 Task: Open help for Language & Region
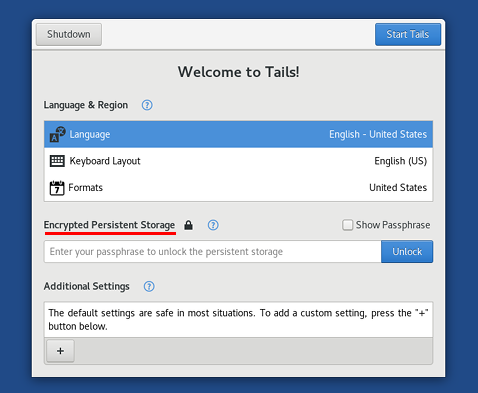click(147, 105)
